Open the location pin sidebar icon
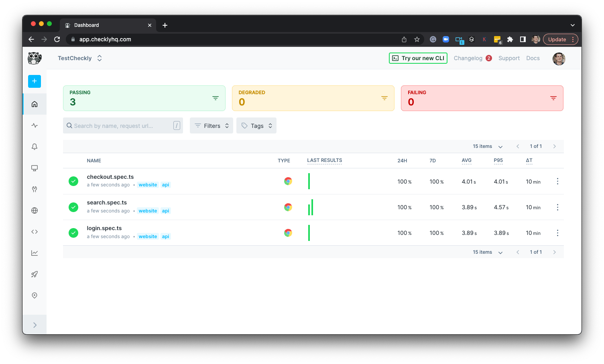The width and height of the screenshot is (604, 364). tap(35, 295)
